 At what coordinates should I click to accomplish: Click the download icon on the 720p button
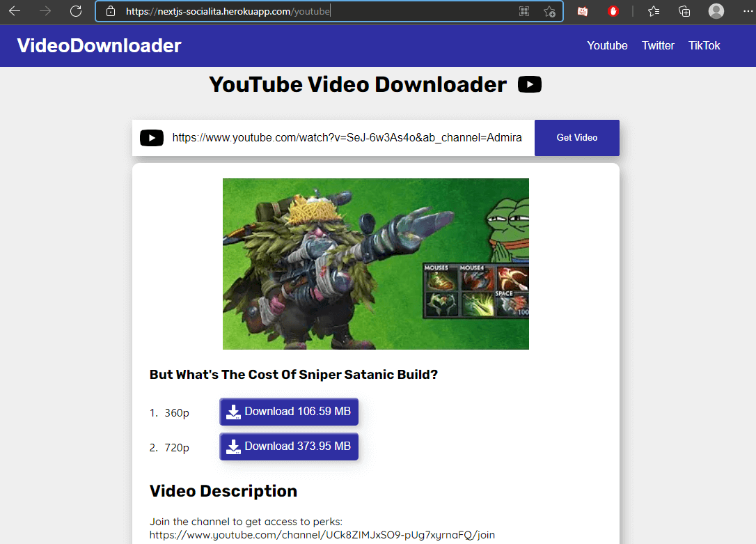[x=233, y=446]
